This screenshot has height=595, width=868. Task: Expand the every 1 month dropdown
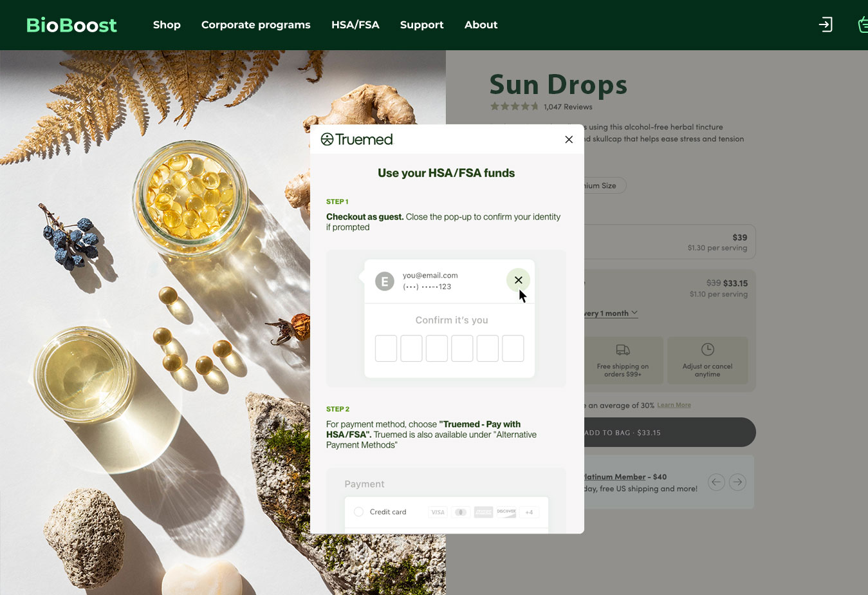click(x=611, y=314)
